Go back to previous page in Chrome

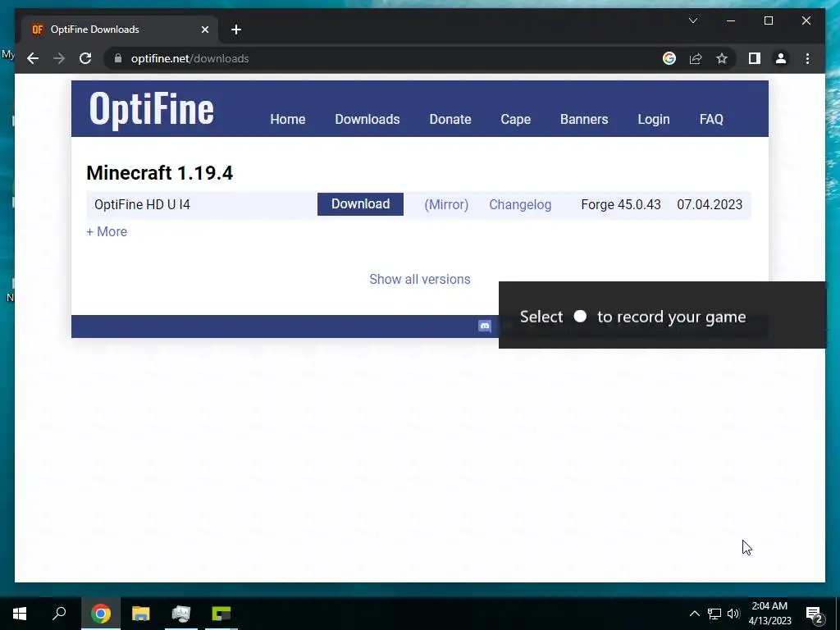33,58
